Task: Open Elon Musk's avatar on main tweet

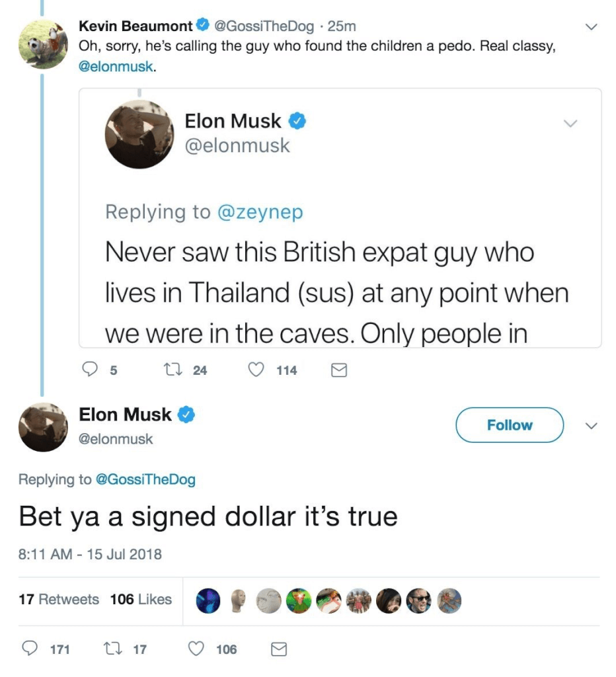Action: tap(42, 426)
